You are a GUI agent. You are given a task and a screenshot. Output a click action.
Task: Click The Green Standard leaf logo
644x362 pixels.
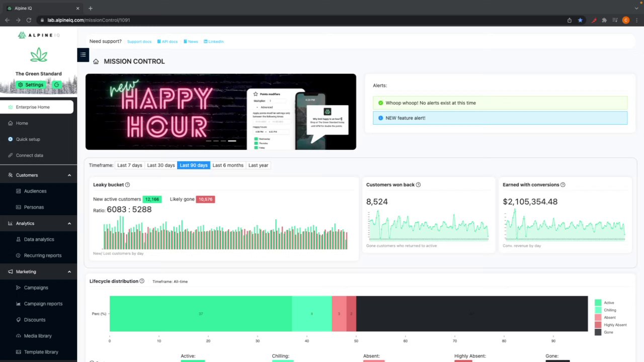point(39,55)
